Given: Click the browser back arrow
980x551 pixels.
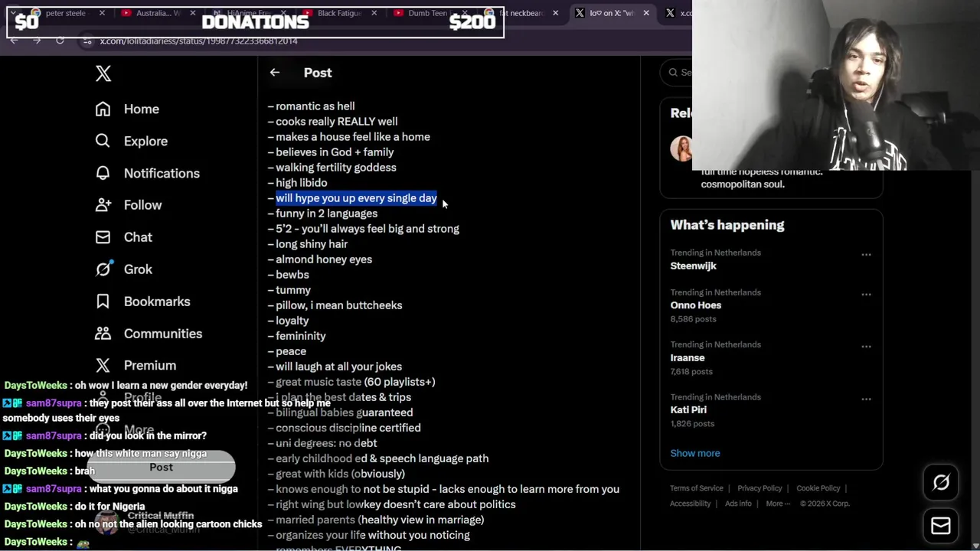Looking at the screenshot, I should pos(14,41).
